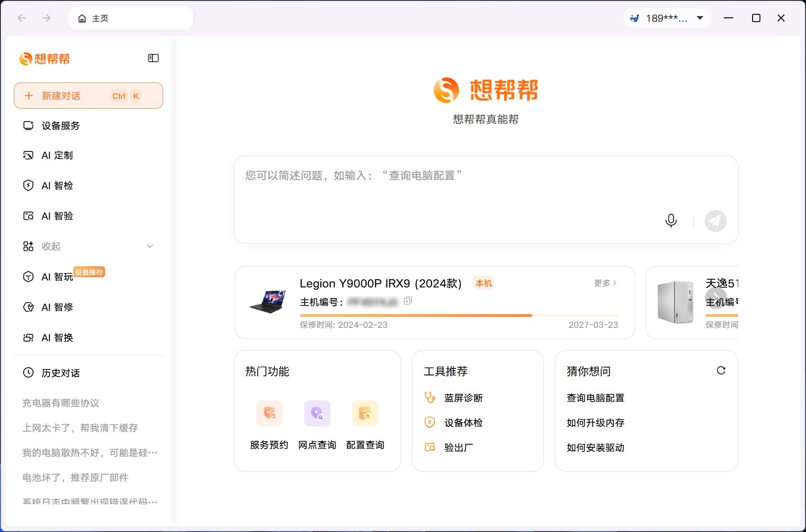The image size is (806, 532).
Task: Click the AI 智检 shield icon
Action: 28,186
